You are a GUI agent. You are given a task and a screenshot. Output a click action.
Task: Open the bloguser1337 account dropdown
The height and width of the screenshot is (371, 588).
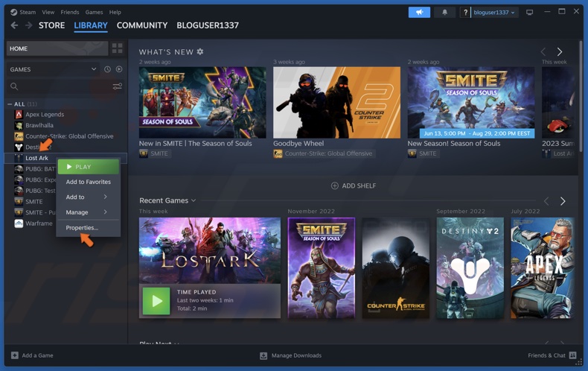point(493,13)
